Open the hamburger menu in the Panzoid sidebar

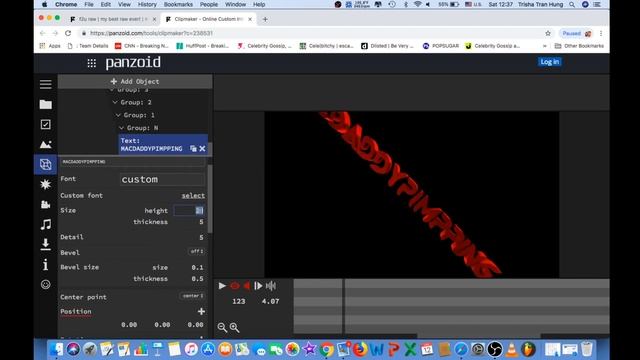[x=45, y=84]
